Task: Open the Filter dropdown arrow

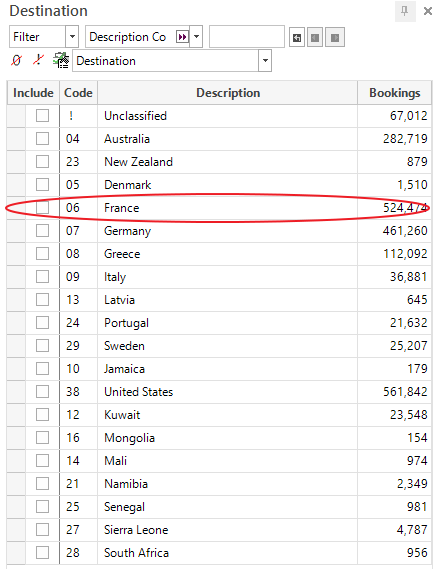Action: pyautogui.click(x=72, y=37)
